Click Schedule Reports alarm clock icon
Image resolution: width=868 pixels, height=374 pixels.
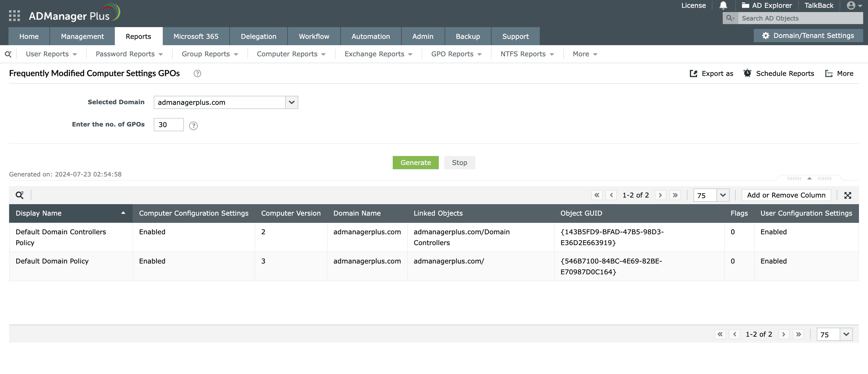747,73
